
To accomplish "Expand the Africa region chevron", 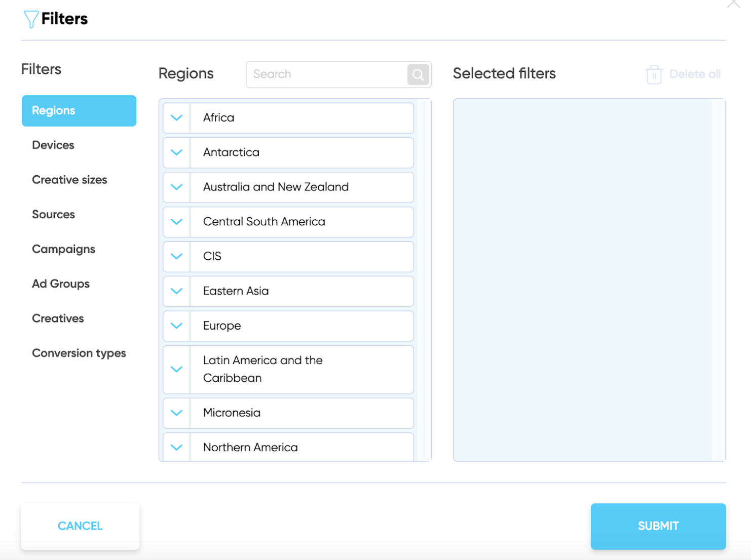I will pos(176,118).
